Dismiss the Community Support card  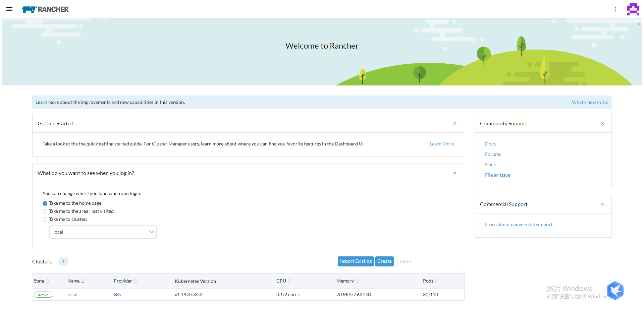coord(602,123)
